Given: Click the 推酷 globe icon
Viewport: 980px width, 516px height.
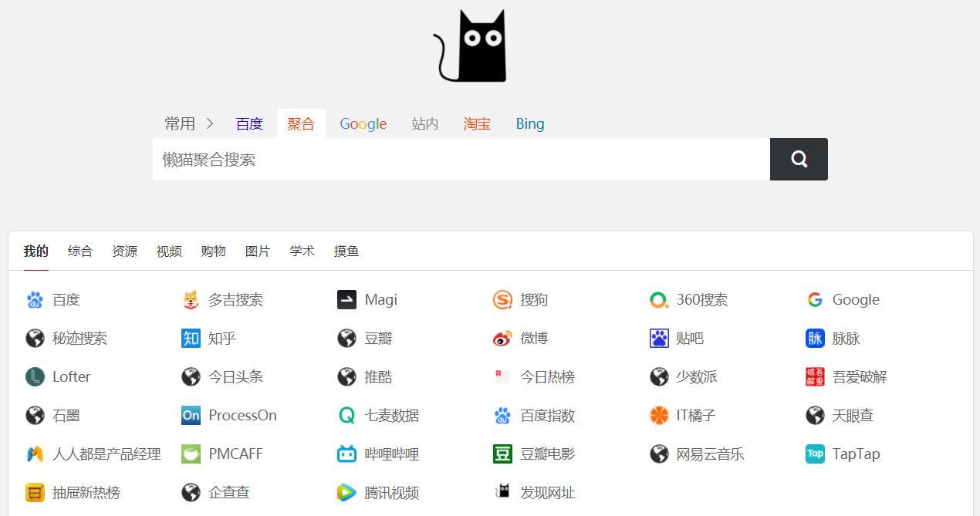Looking at the screenshot, I should (x=346, y=376).
